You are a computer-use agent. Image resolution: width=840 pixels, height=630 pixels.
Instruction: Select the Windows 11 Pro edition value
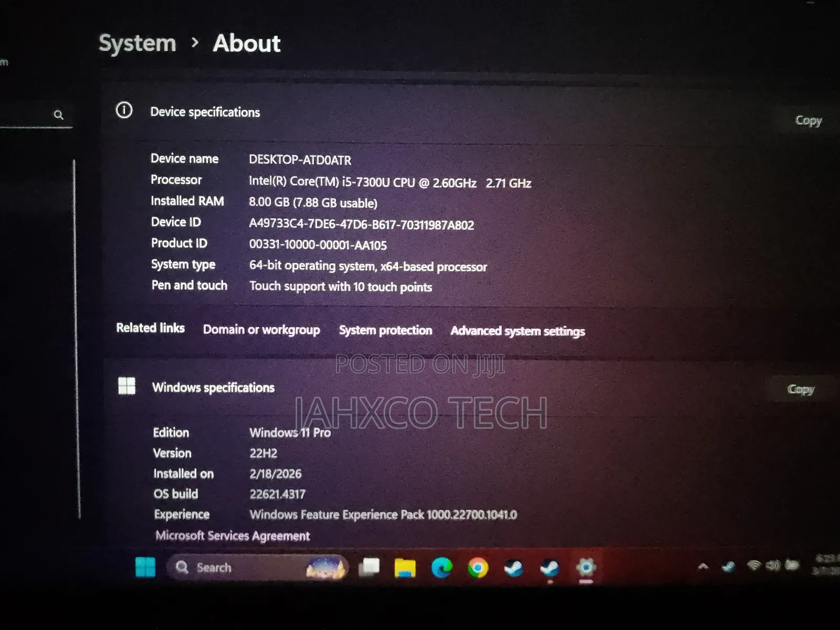pos(290,433)
